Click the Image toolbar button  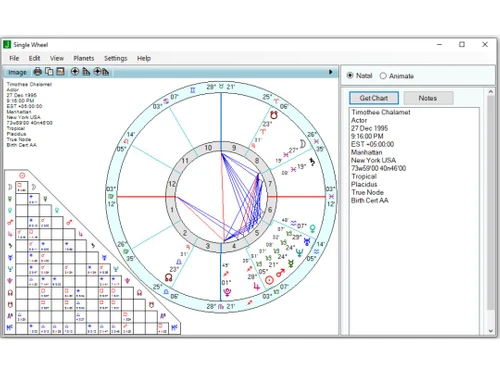click(x=17, y=72)
